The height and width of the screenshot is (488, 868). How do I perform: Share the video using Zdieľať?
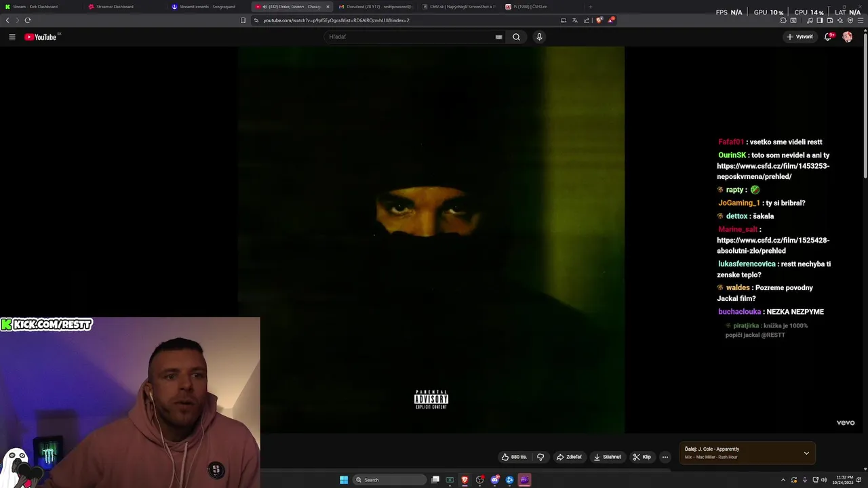point(569,457)
